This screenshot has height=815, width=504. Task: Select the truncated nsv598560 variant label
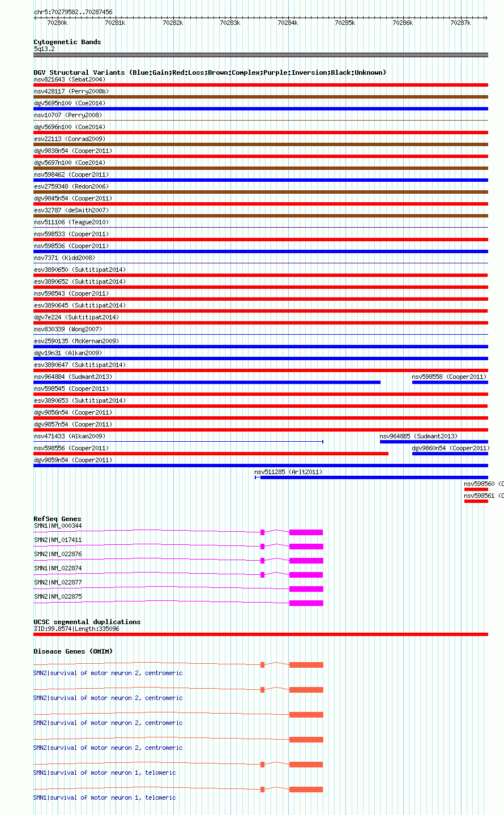[484, 484]
